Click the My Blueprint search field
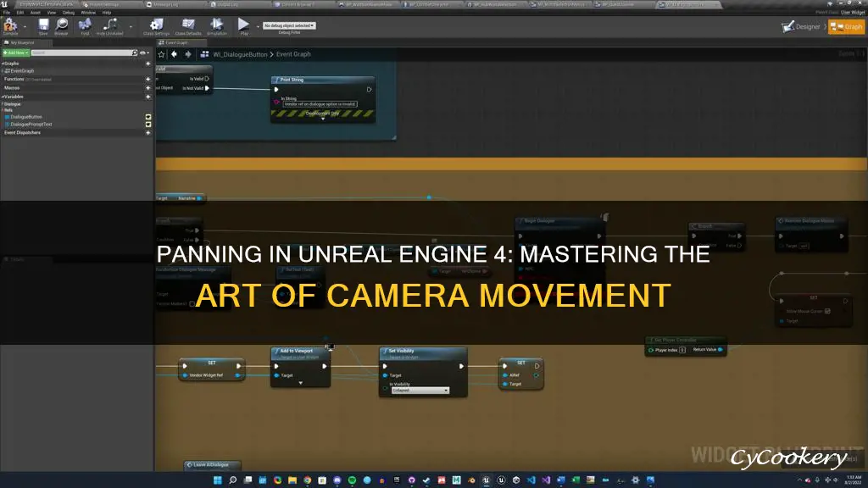 click(x=81, y=53)
